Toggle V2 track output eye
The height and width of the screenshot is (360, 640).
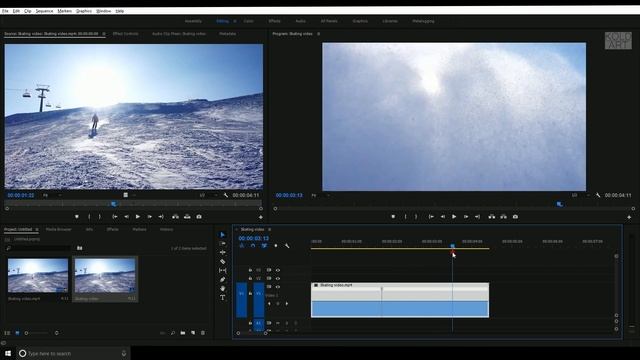[278, 278]
